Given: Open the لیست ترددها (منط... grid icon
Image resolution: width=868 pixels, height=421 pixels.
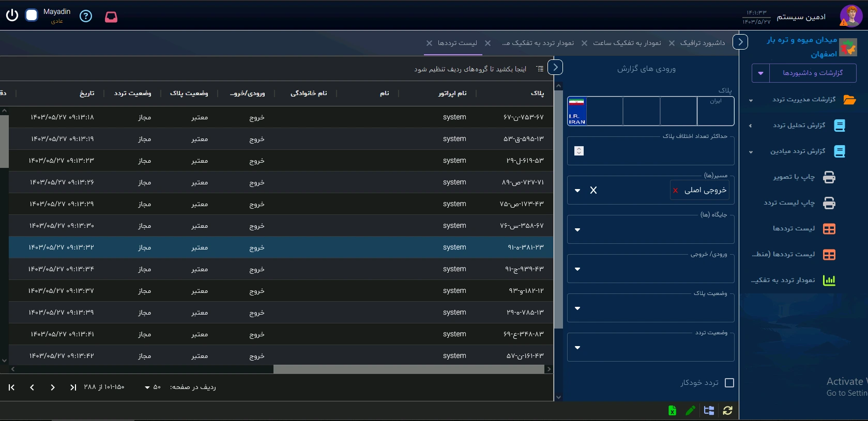Looking at the screenshot, I should coord(829,255).
